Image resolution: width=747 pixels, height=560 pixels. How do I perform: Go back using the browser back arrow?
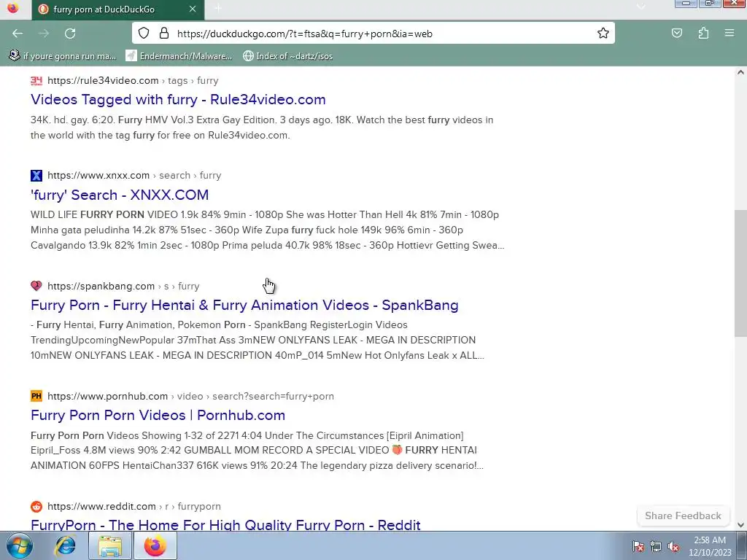pos(18,34)
